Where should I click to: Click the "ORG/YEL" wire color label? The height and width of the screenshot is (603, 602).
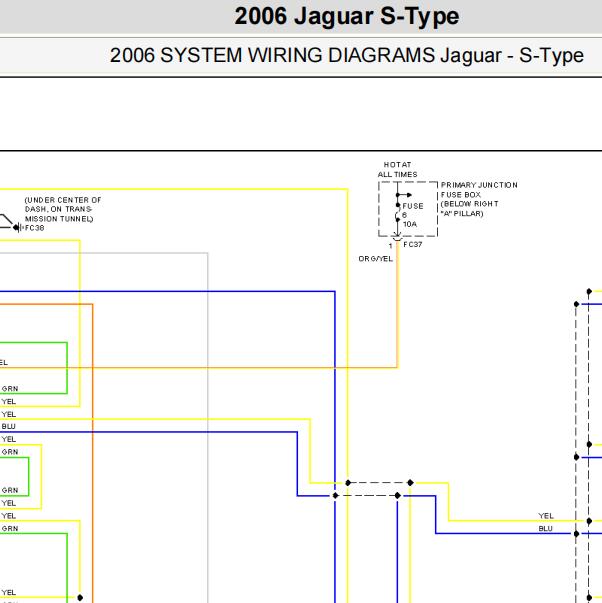[375, 259]
